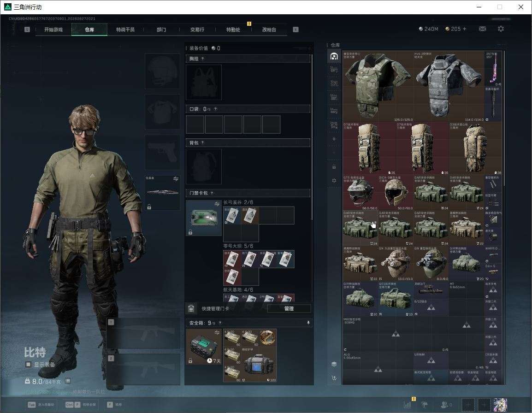
Task: Toggle the 显示装备 checkbox
Action: (x=29, y=365)
